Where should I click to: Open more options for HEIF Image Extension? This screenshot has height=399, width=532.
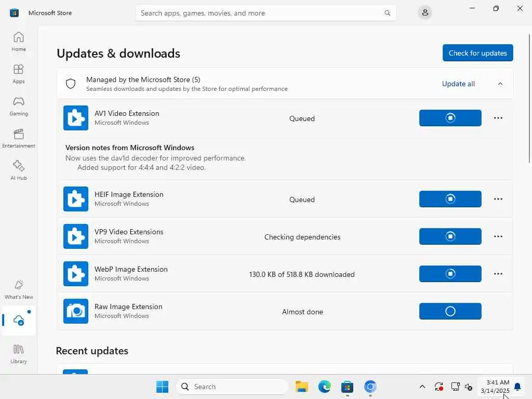coord(498,199)
